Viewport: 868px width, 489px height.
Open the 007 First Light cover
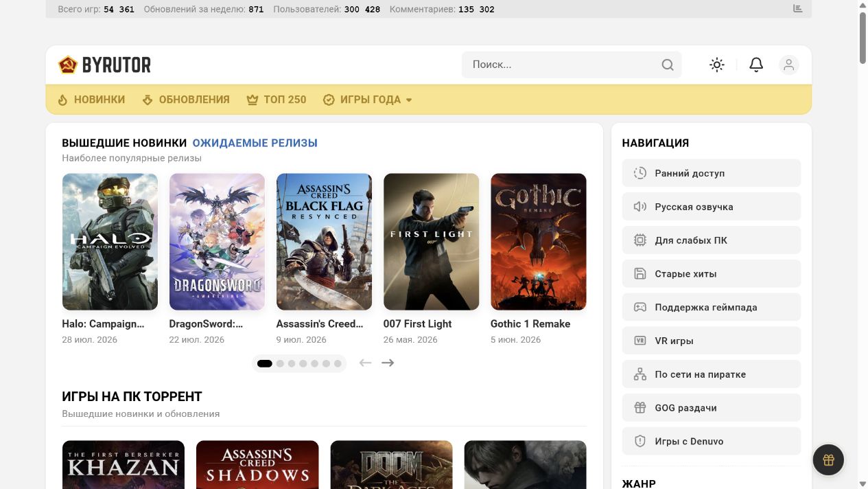(x=431, y=242)
